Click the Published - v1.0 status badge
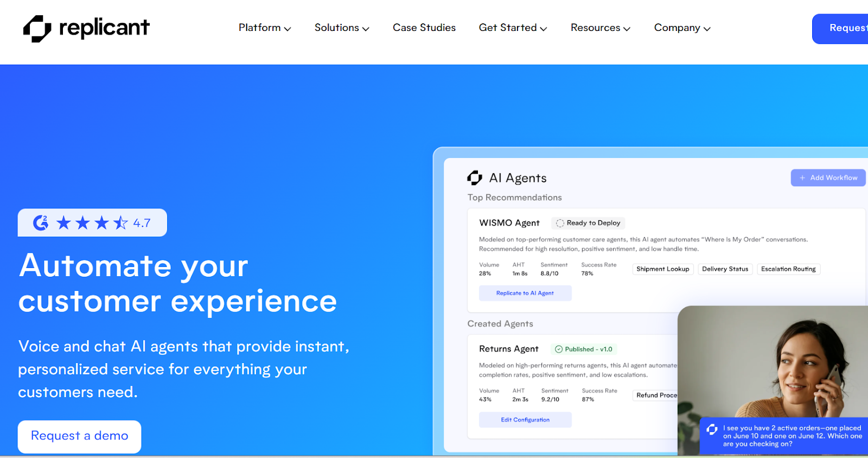868x458 pixels. pos(584,349)
